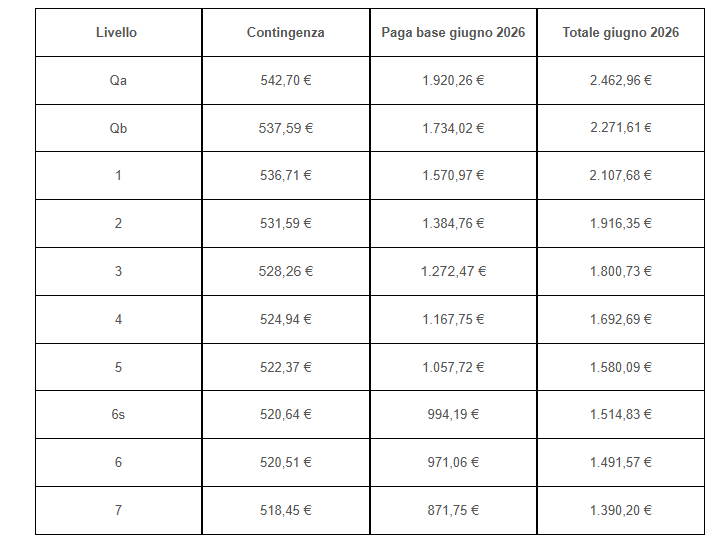Select the Totale giugno 2026 header
Screen dimensions: 721x542
point(621,33)
